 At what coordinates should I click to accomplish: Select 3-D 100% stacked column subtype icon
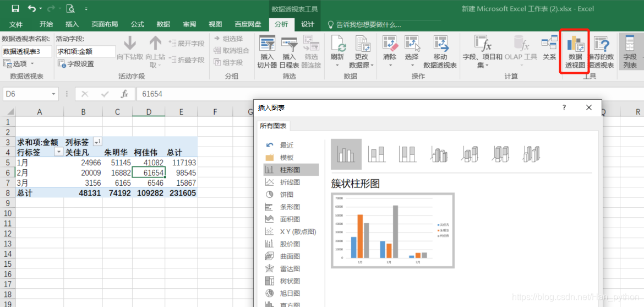click(x=501, y=154)
